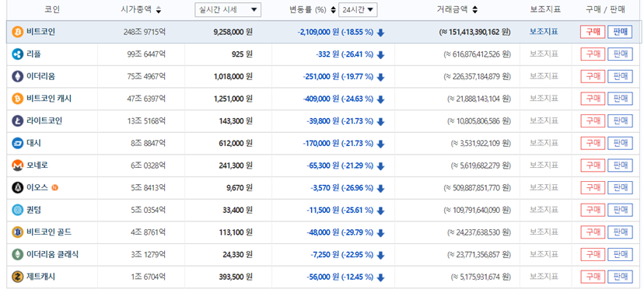Select the 비트코인 coin name

[40, 32]
